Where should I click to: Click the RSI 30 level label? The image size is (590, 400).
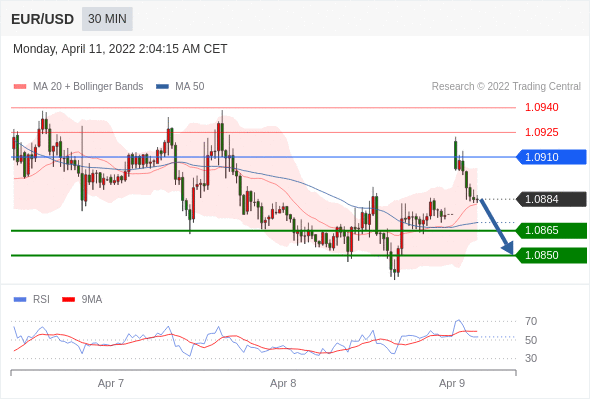click(531, 358)
